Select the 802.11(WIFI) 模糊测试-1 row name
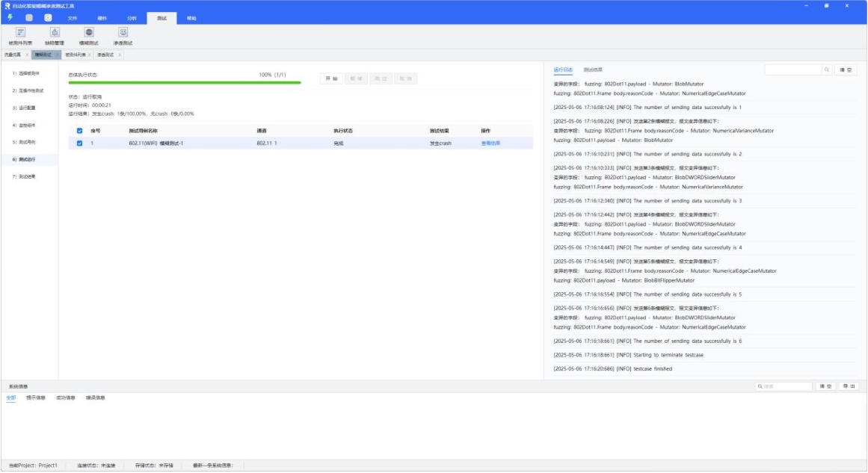 click(156, 143)
